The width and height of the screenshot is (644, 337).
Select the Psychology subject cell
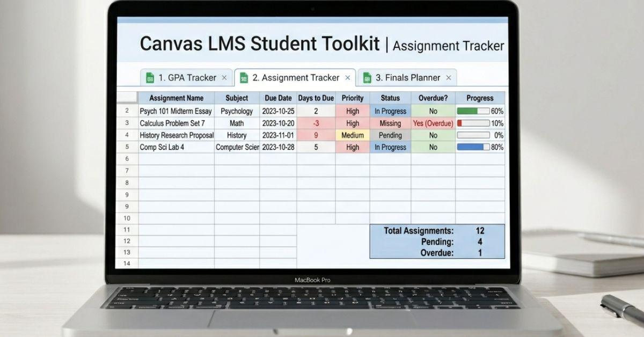[237, 111]
